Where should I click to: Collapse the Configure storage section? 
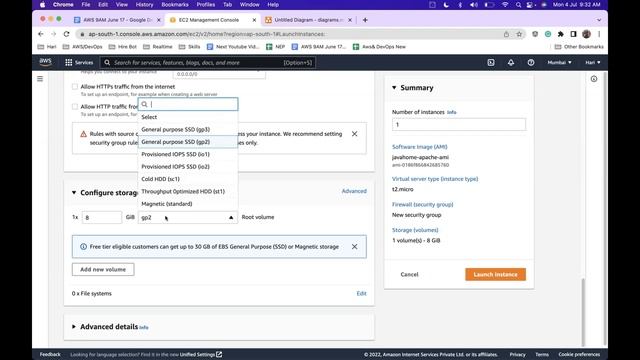coord(74,192)
